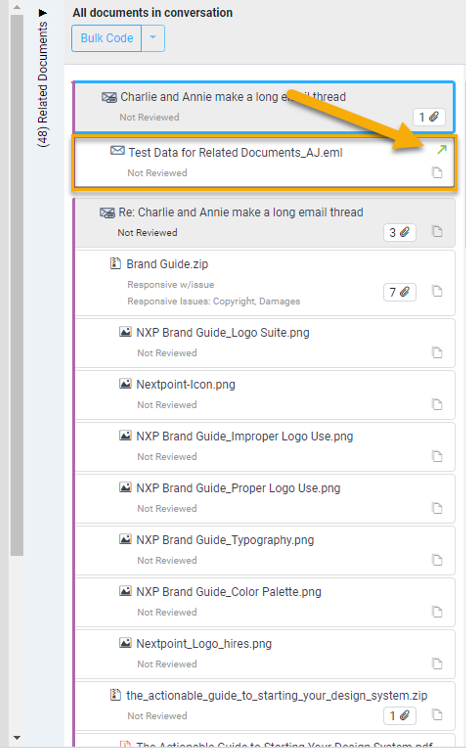Click the 3-attachments paperclip badge on the Re: email
The width and height of the screenshot is (466, 748).
coord(400,232)
